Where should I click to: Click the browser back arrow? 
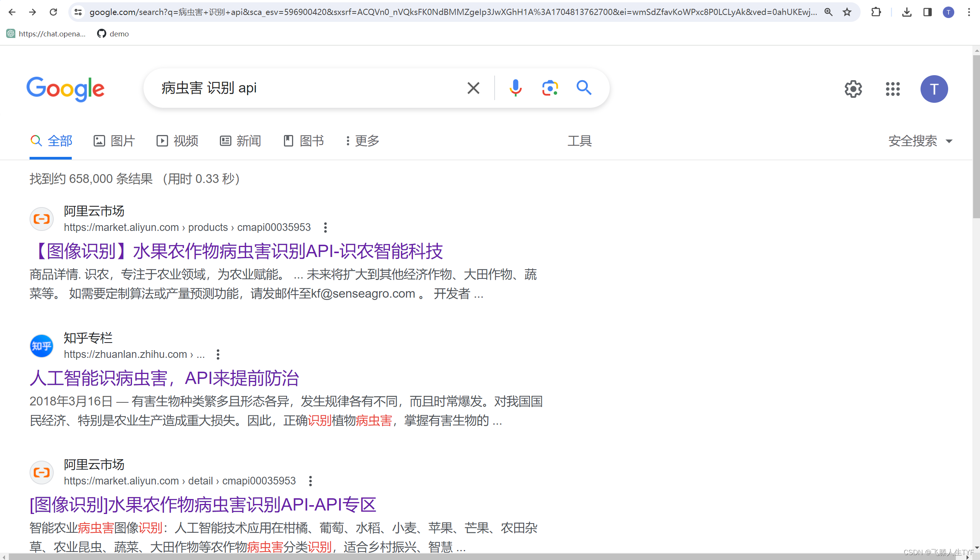click(x=12, y=12)
